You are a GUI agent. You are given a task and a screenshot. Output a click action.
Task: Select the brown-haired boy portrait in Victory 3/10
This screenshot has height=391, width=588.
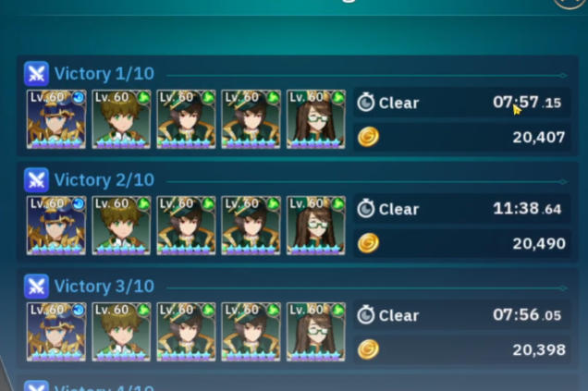(x=121, y=332)
